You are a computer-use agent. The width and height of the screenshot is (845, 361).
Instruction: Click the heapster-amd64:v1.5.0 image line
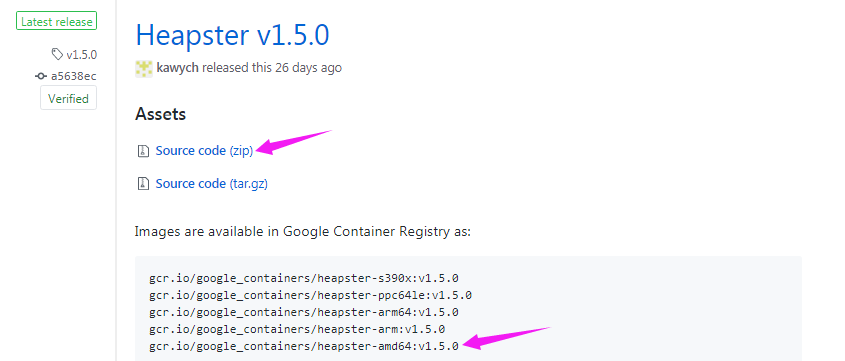tap(304, 345)
